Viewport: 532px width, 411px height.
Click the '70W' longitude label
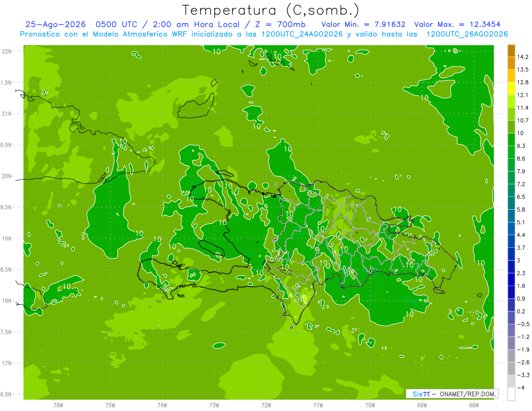pos(370,405)
